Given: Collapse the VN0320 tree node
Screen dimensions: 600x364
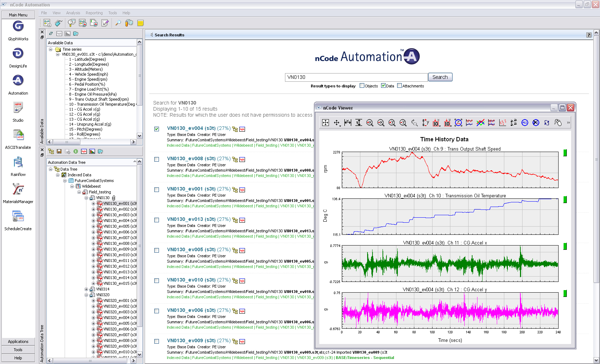Looking at the screenshot, I should (x=86, y=295).
